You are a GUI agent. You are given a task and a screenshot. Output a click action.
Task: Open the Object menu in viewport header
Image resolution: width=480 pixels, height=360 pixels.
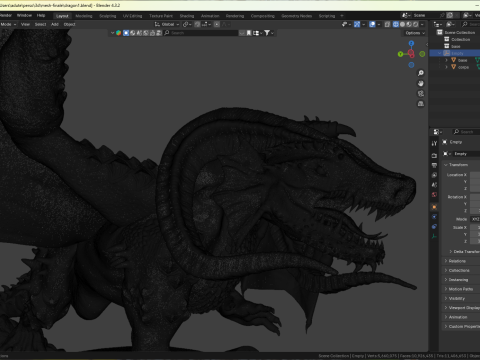click(69, 24)
